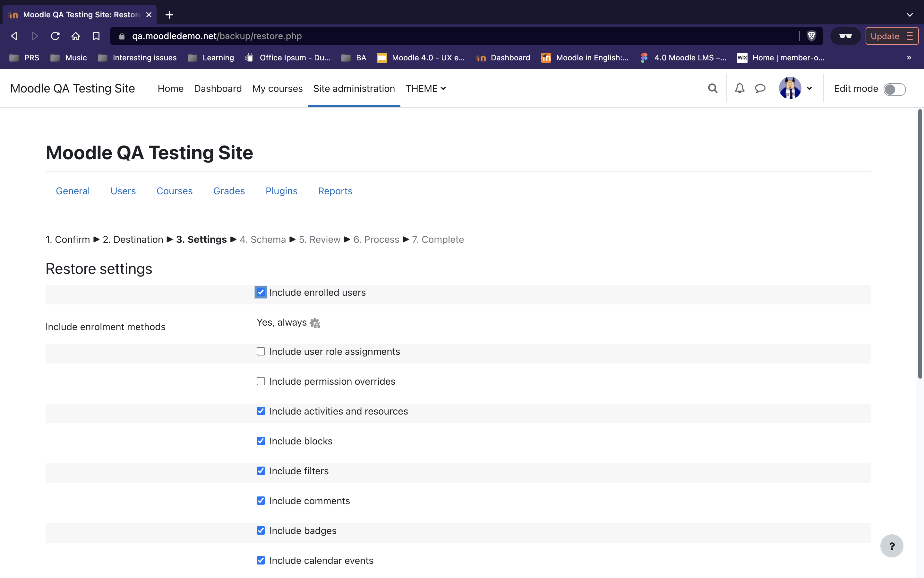
Task: Click the browser forward arrow
Action: [x=34, y=36]
